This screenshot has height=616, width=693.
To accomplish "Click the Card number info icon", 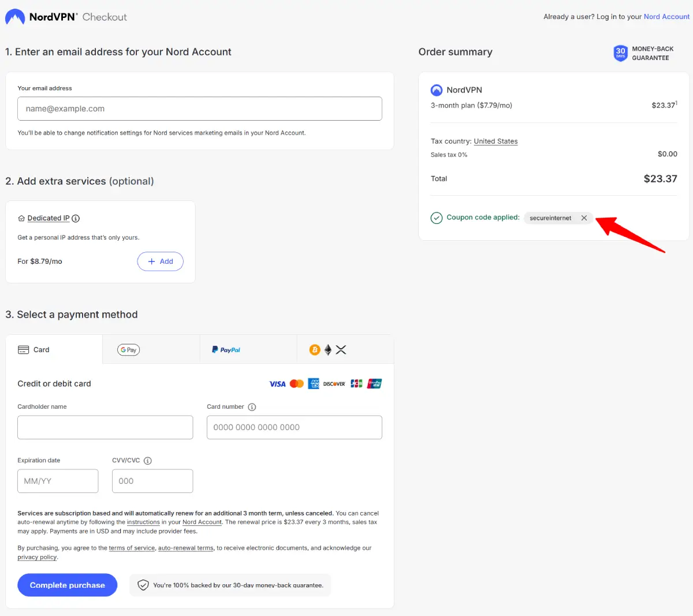I will coord(252,407).
